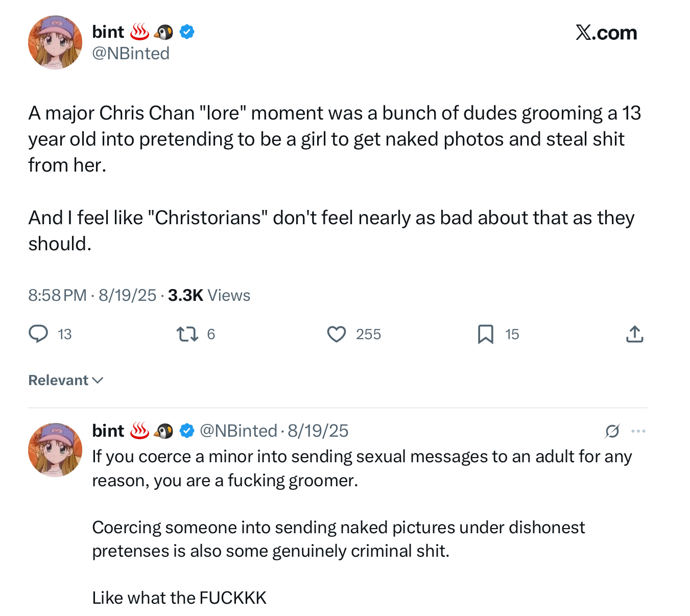Open the main post author avatar
The height and width of the screenshot is (616, 690).
click(55, 42)
